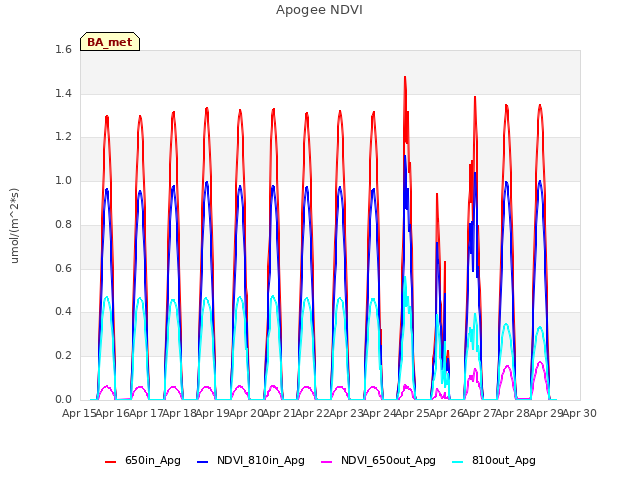Toggle the NDVI_650out_Apg legend entry

[378, 460]
